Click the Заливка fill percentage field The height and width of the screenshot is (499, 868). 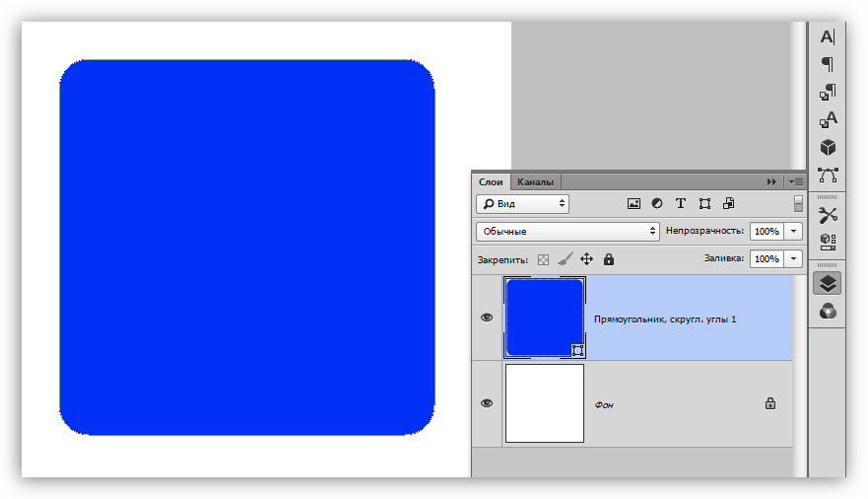tap(766, 259)
